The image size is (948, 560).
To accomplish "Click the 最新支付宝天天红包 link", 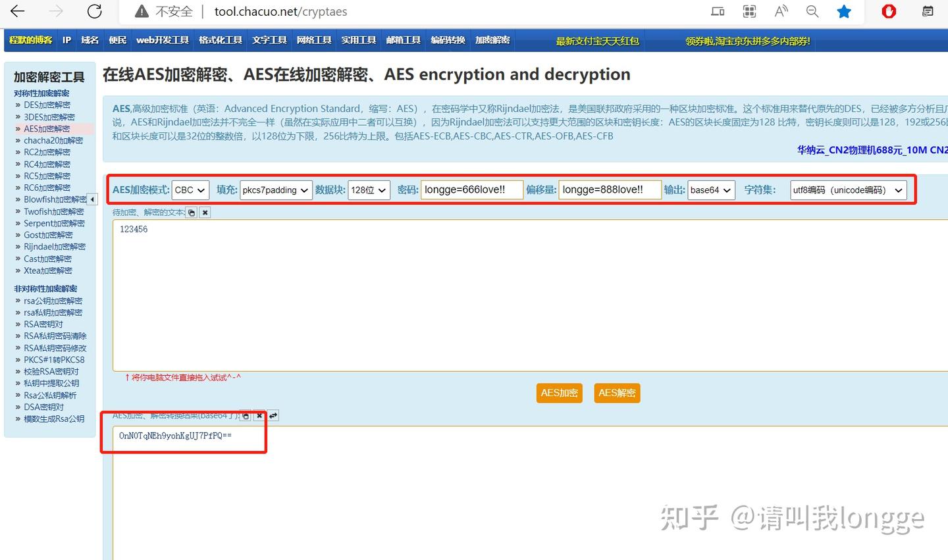I will pyautogui.click(x=597, y=40).
